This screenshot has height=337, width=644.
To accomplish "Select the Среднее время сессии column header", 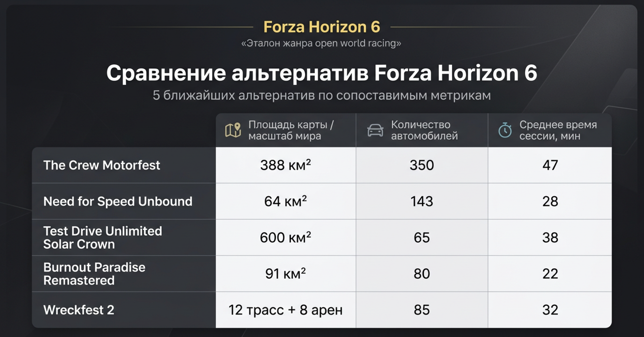I will coord(550,130).
